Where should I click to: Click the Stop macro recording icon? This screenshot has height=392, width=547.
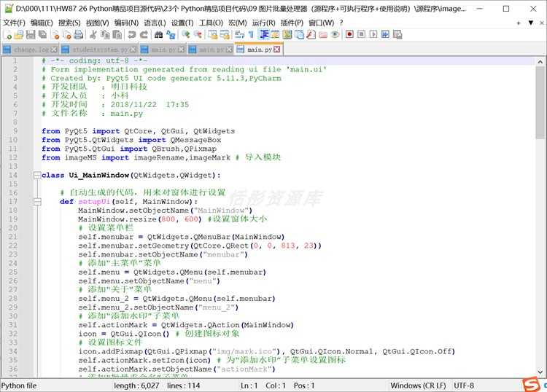pos(362,34)
